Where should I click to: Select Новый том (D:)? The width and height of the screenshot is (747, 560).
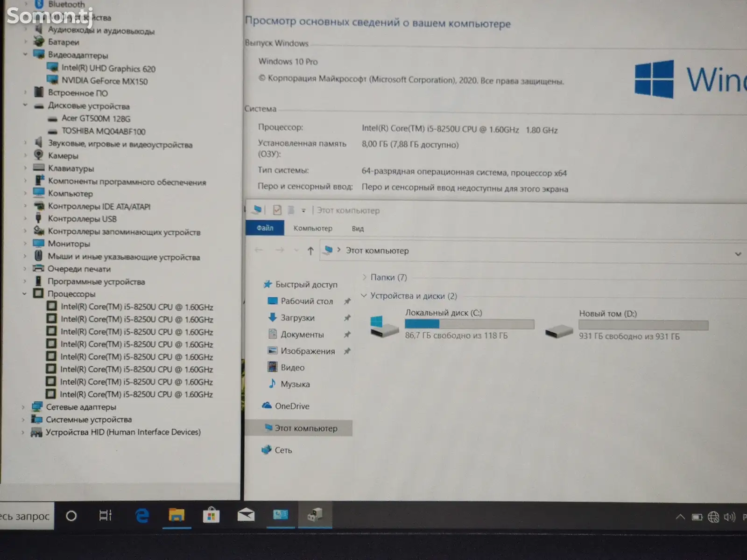point(626,325)
